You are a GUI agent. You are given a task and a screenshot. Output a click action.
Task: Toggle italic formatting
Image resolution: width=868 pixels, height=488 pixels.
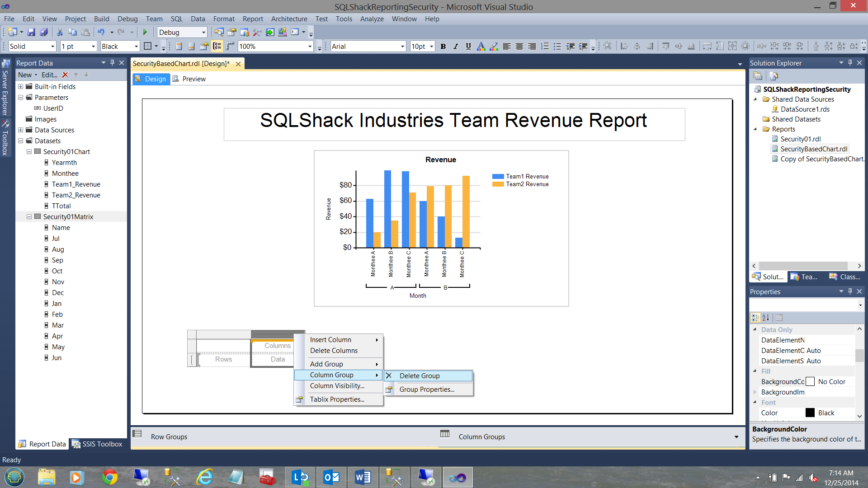[x=456, y=46]
